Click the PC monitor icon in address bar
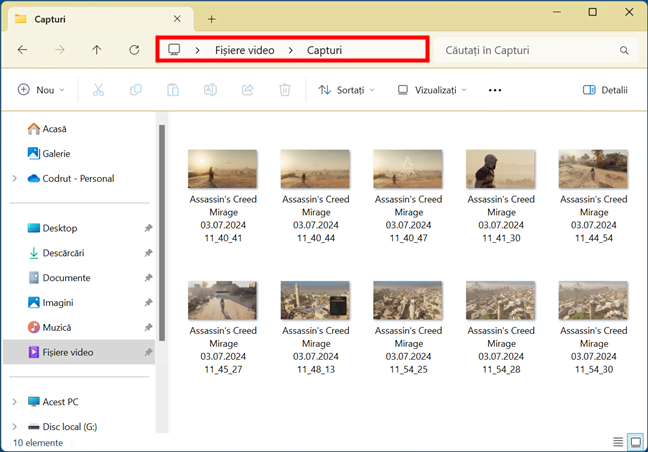 (x=174, y=50)
